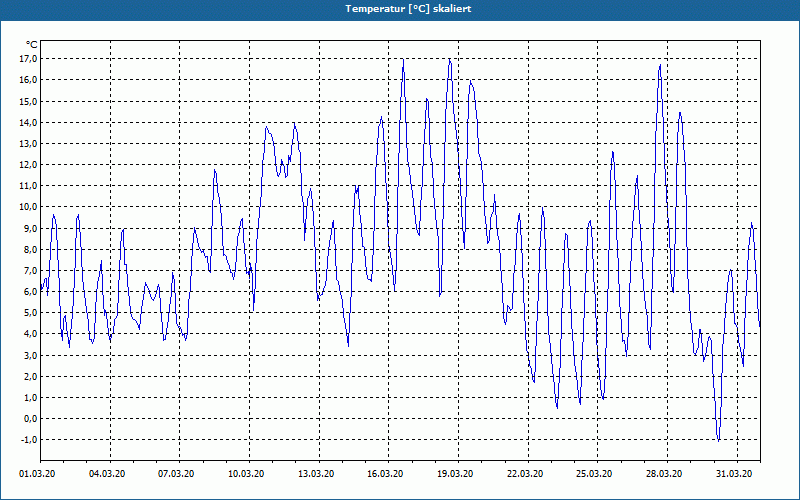Screen dimensions: 800x500
Task: Select the 25.03.20 date label
Action: coord(595,474)
